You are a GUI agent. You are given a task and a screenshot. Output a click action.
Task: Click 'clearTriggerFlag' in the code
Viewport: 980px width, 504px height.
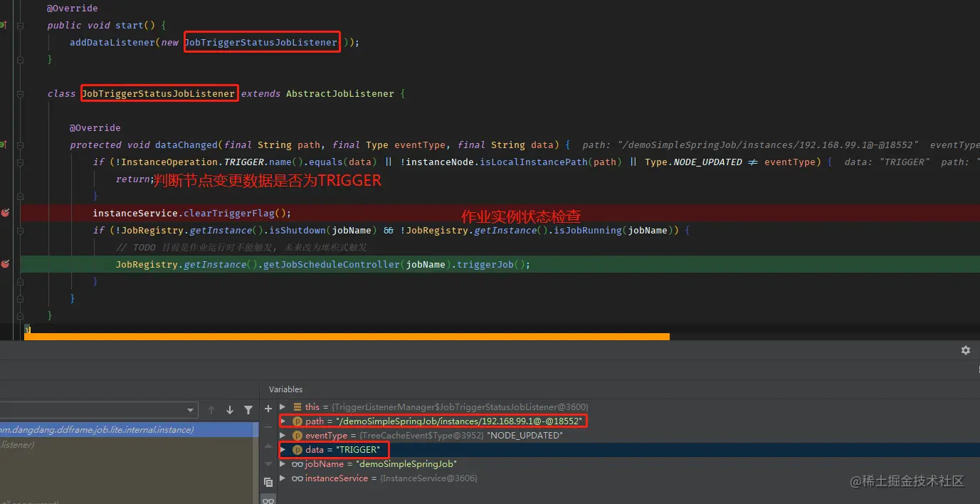coord(229,213)
